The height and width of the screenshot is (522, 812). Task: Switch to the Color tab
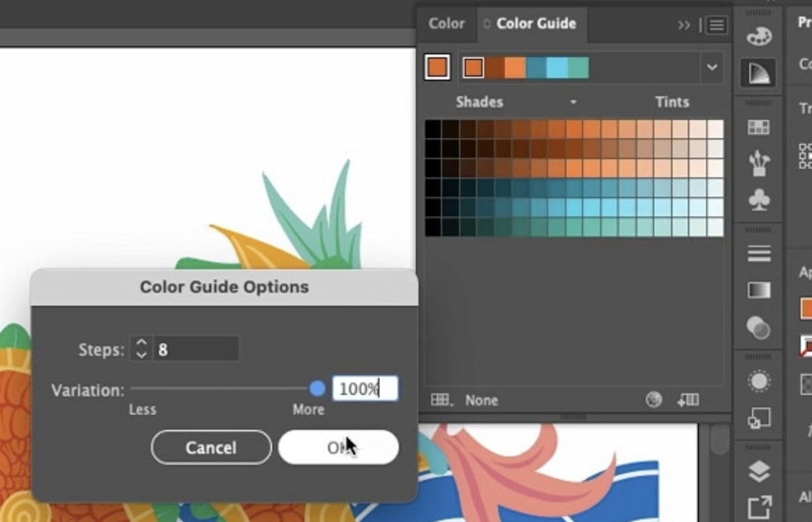pos(446,23)
